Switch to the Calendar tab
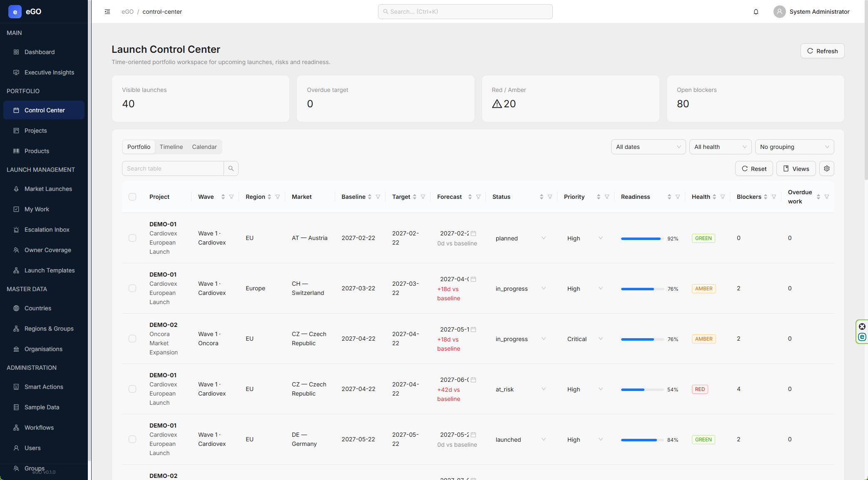Screen dimensions: 868x480 (204, 147)
